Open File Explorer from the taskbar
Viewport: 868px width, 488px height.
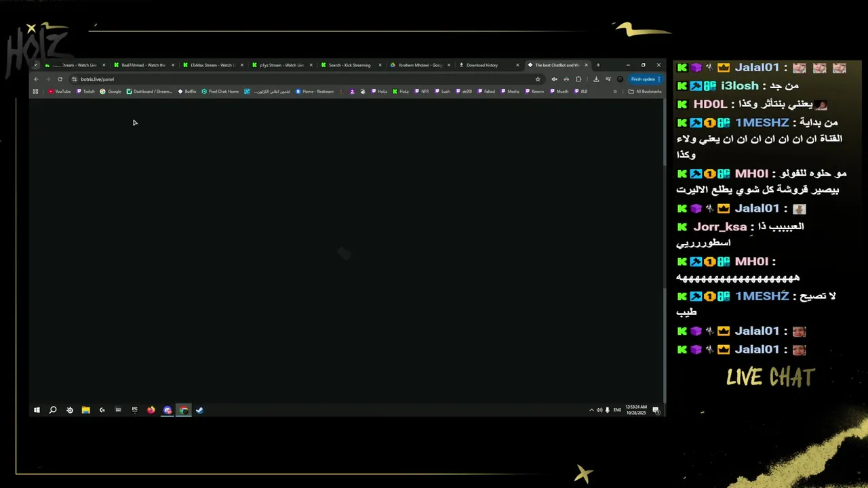[86, 410]
